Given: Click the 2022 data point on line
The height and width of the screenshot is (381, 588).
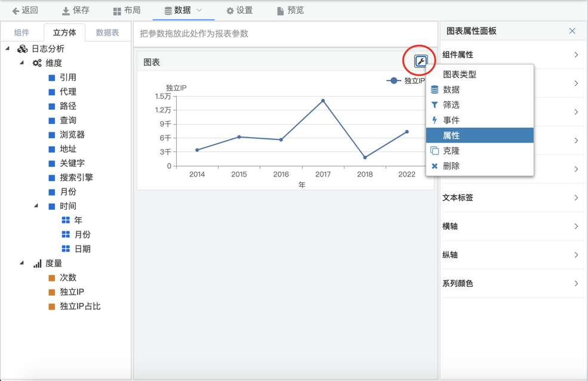Looking at the screenshot, I should 407,132.
